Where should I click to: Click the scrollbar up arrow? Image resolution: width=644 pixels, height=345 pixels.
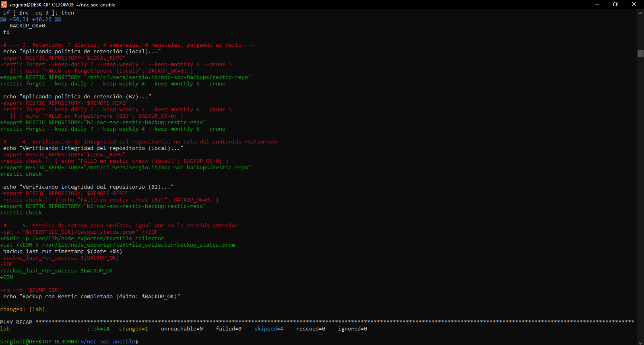tap(640, 13)
